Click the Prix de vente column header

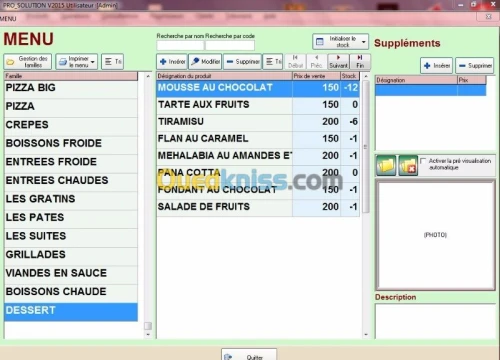click(316, 76)
